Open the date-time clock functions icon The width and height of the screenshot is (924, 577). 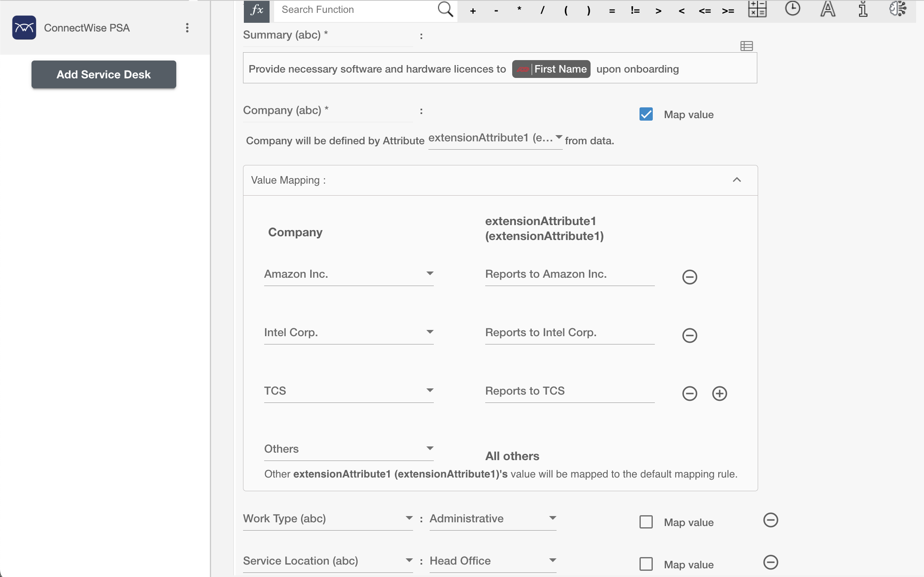point(793,8)
